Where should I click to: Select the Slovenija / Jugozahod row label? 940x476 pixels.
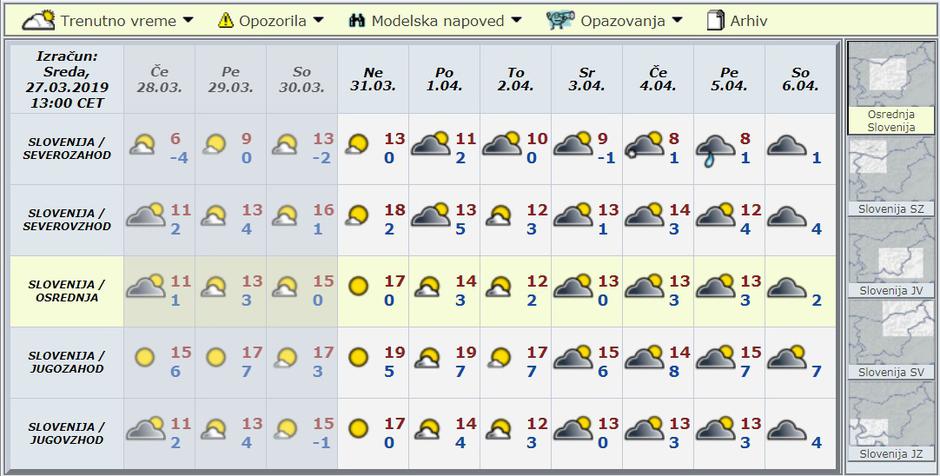point(67,362)
